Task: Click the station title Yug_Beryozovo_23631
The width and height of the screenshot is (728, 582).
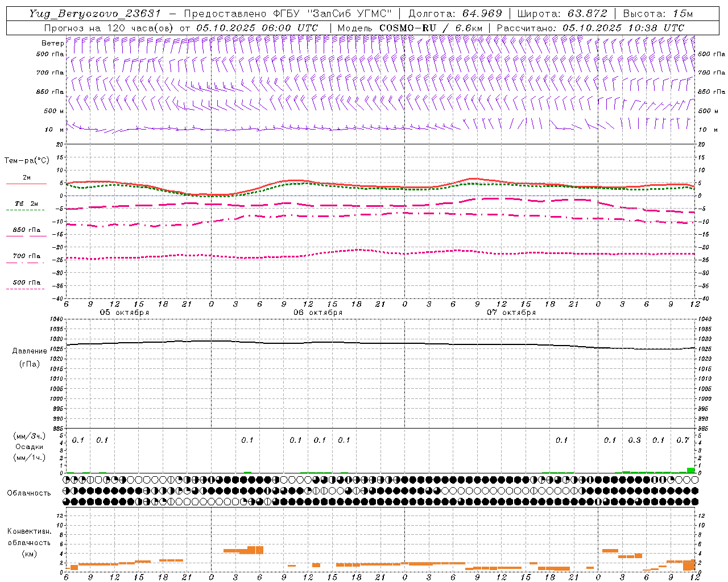Action: (95, 14)
